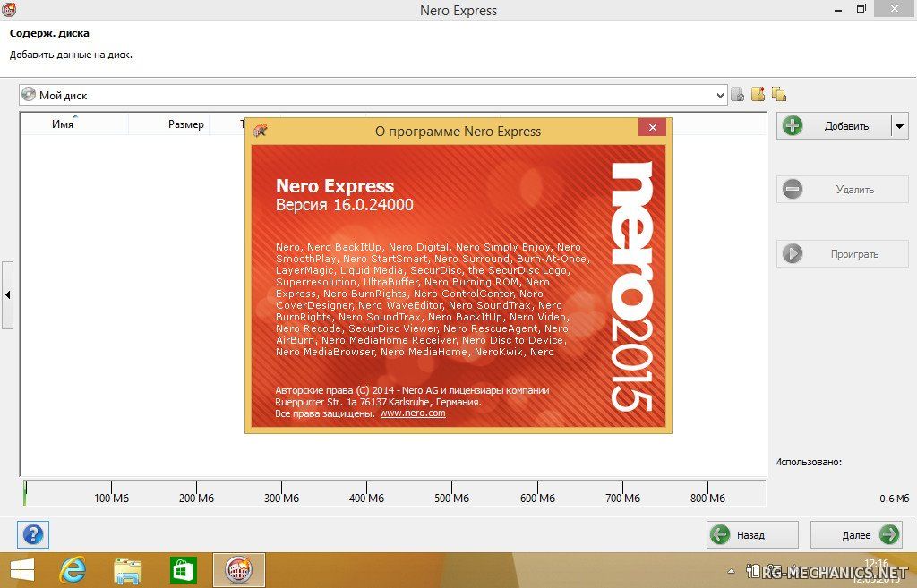Click the Проиграть button
The height and width of the screenshot is (588, 917).
(x=842, y=253)
